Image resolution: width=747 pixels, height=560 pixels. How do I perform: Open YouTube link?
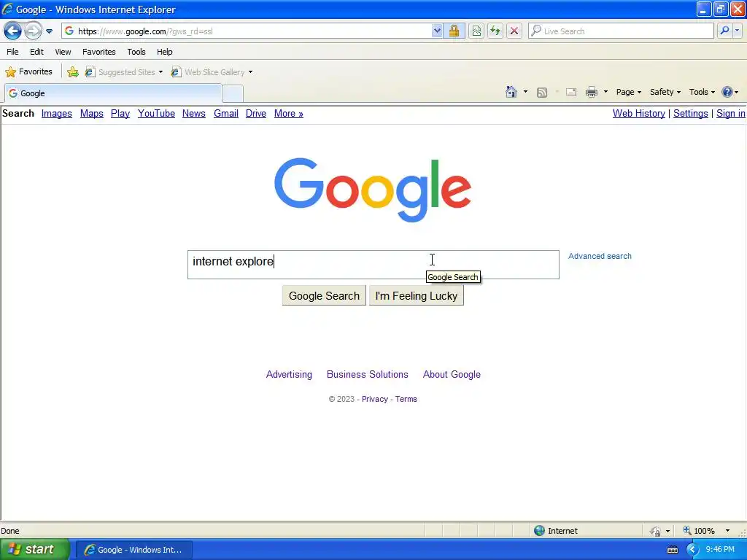[x=156, y=113]
